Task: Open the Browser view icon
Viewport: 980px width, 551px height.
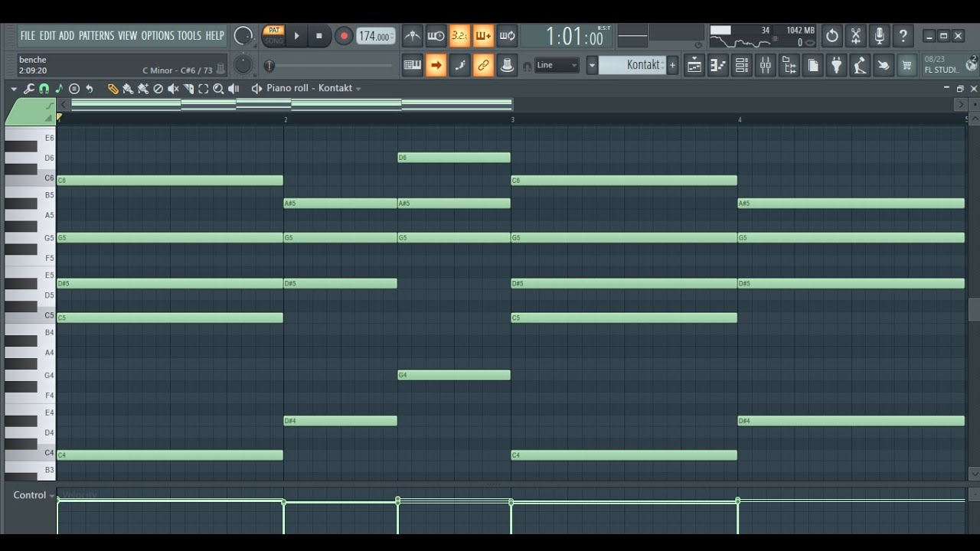Action: point(789,66)
